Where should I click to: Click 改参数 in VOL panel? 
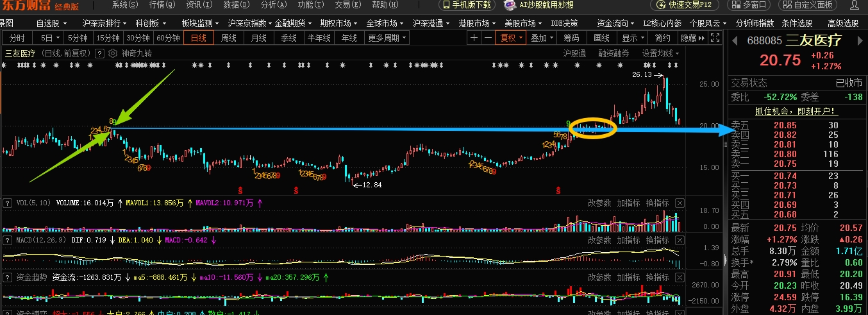[x=599, y=203]
